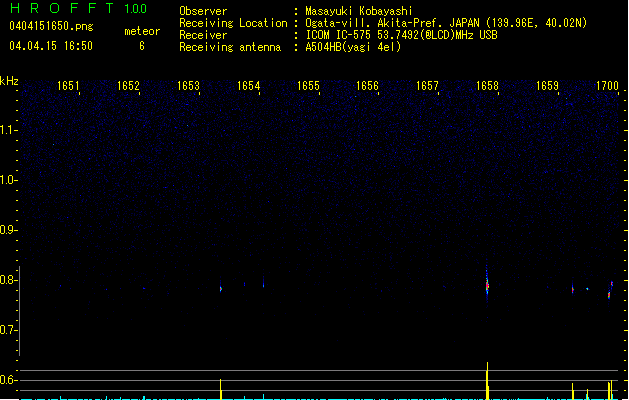Screen dimensions: 629x400
Task: Click the kHz axis unit label
Action: [9, 81]
